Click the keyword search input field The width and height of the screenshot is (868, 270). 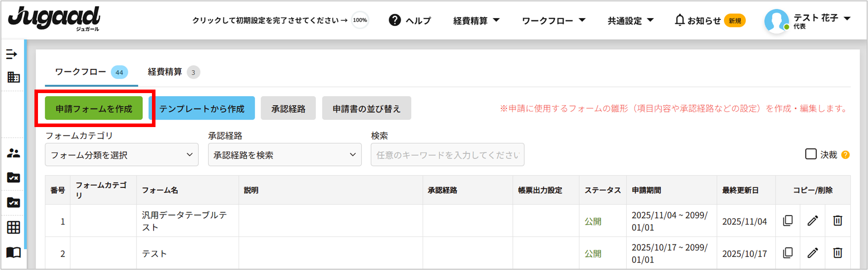click(x=447, y=155)
